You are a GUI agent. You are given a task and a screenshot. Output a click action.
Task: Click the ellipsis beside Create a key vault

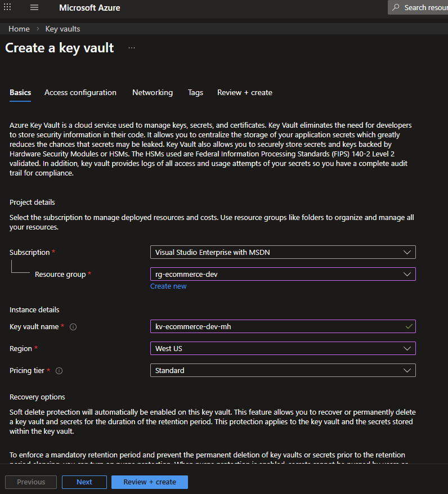pos(132,48)
